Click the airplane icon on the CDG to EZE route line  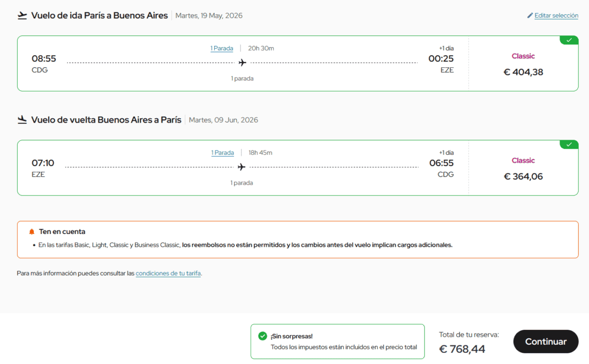pos(242,63)
